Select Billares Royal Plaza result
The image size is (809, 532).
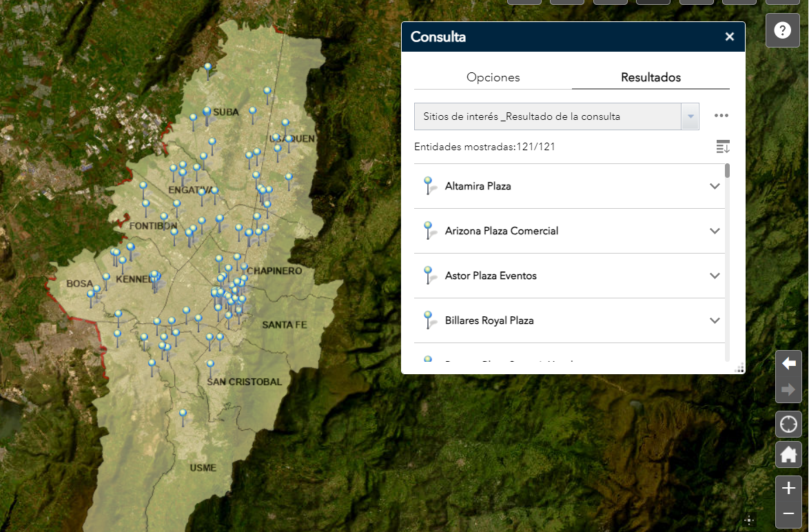pyautogui.click(x=489, y=320)
